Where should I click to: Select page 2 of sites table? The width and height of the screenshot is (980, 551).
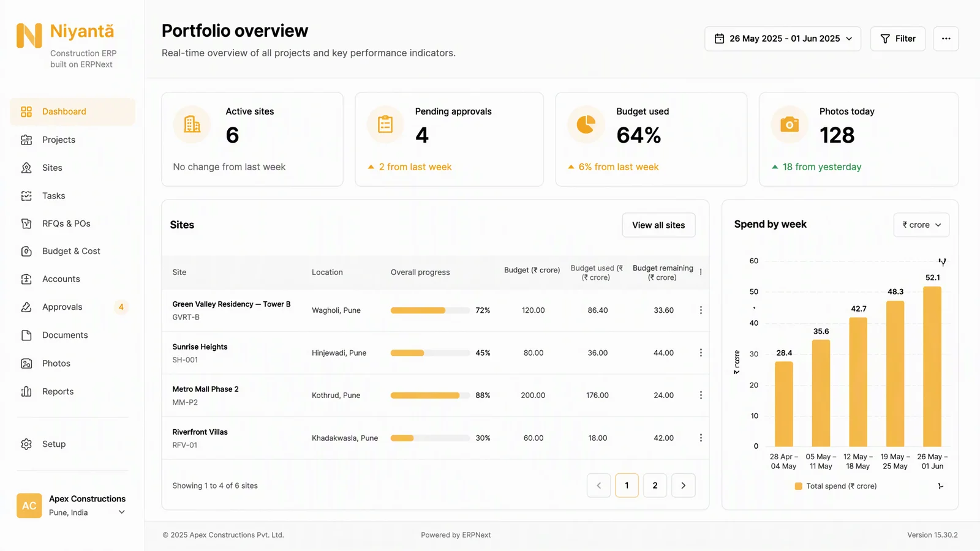(x=655, y=485)
